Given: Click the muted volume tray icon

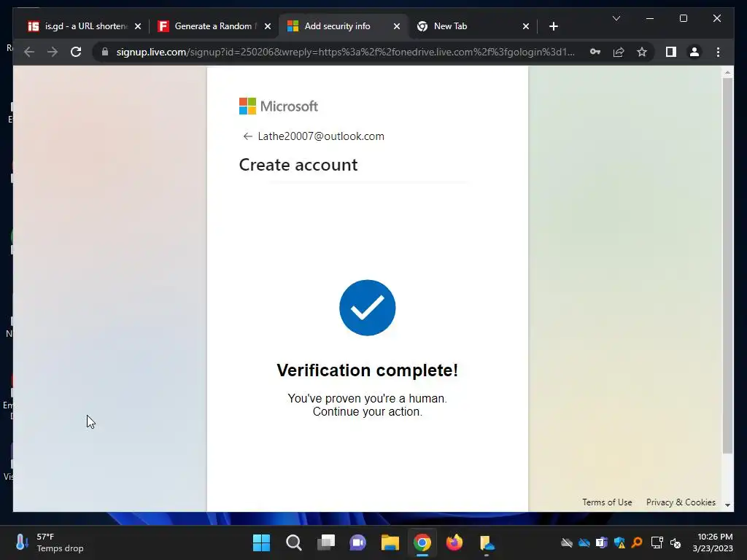Looking at the screenshot, I should click(675, 542).
